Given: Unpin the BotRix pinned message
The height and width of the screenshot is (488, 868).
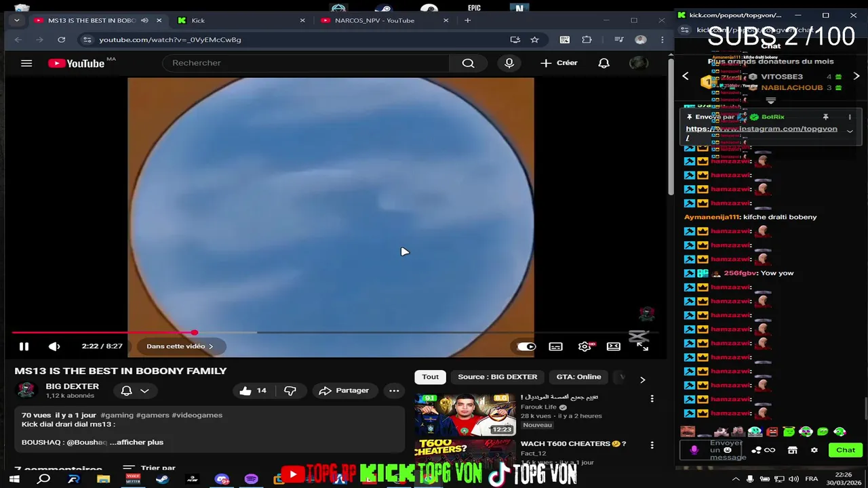Looking at the screenshot, I should (x=825, y=117).
